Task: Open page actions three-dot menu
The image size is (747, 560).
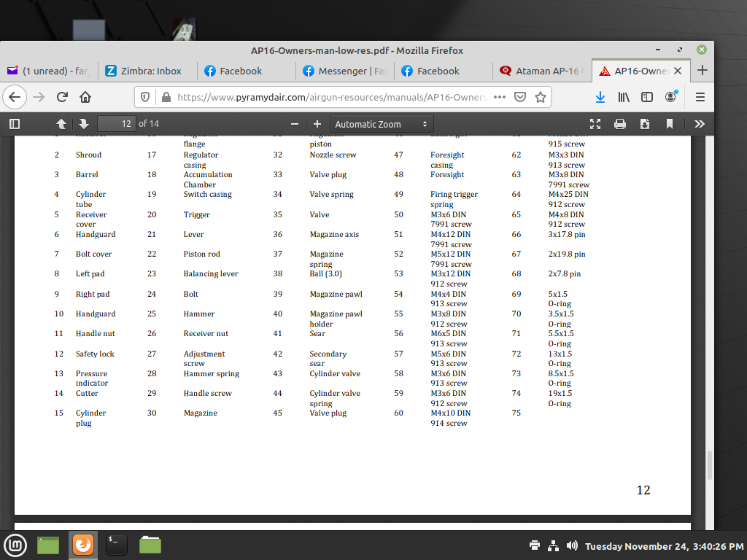Action: point(499,97)
